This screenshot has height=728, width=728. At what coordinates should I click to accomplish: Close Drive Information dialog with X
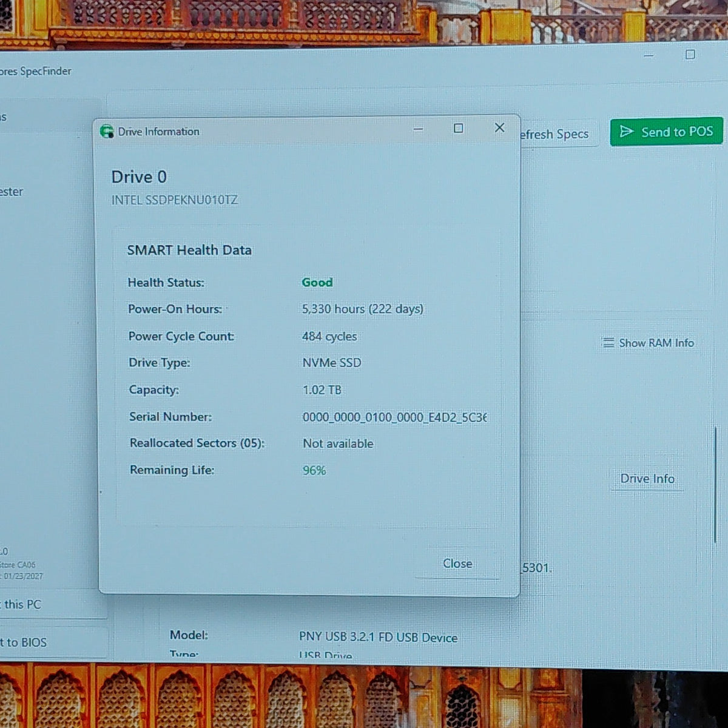[499, 127]
